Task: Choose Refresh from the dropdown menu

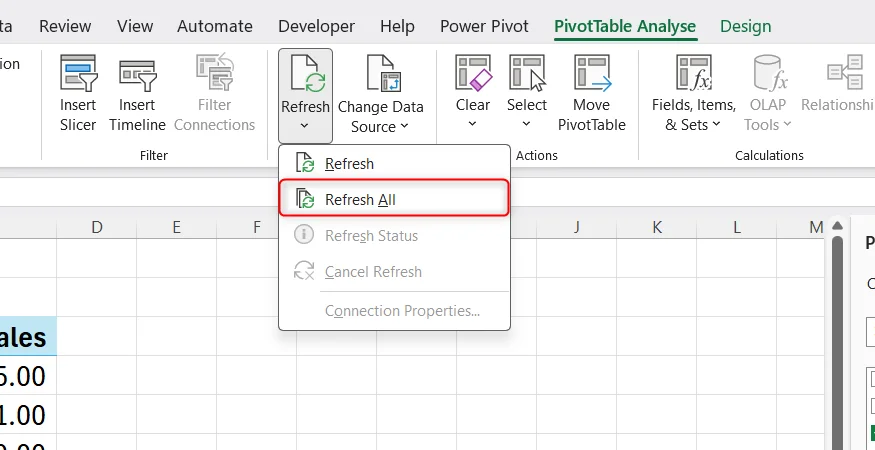Action: (394, 164)
